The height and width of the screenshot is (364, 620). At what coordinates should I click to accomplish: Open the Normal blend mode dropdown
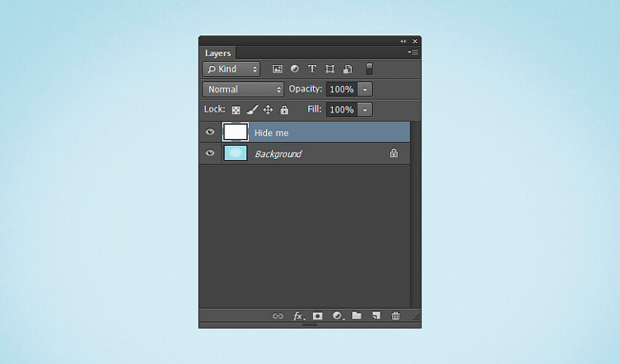coord(243,90)
